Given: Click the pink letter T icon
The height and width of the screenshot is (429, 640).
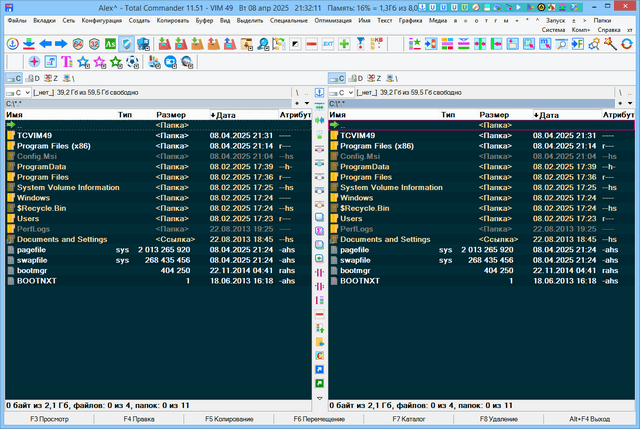Looking at the screenshot, I should 68,62.
